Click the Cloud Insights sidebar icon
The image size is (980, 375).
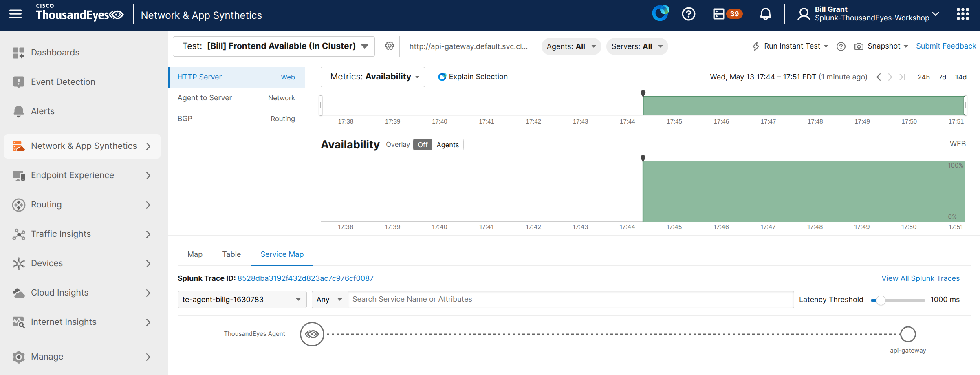point(18,293)
